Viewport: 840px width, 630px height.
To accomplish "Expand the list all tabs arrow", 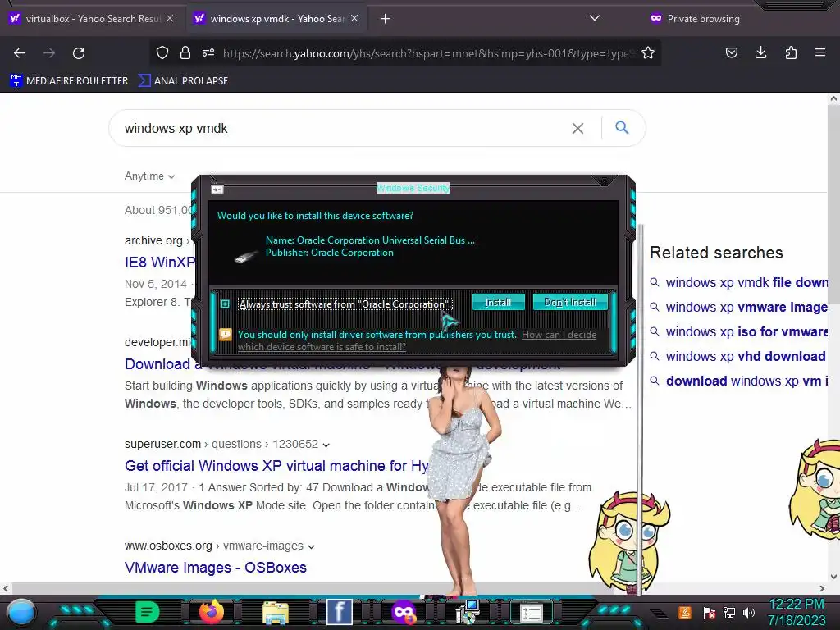I will point(594,18).
